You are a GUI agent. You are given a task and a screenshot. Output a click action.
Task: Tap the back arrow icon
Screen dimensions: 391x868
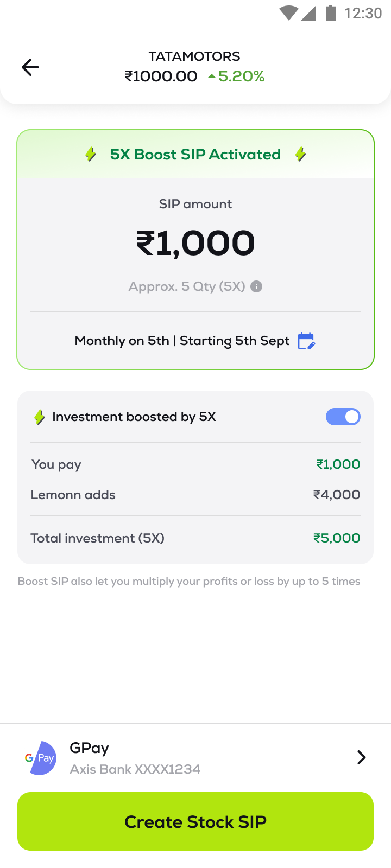click(30, 67)
